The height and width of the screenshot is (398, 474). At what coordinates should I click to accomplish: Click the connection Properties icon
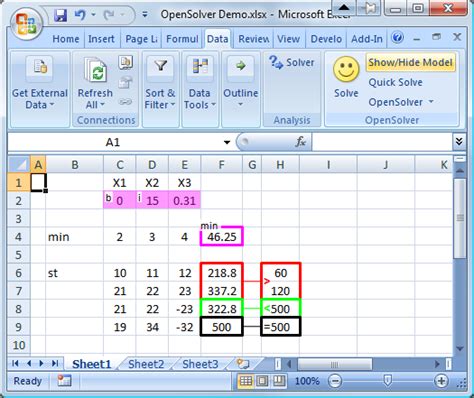126,82
